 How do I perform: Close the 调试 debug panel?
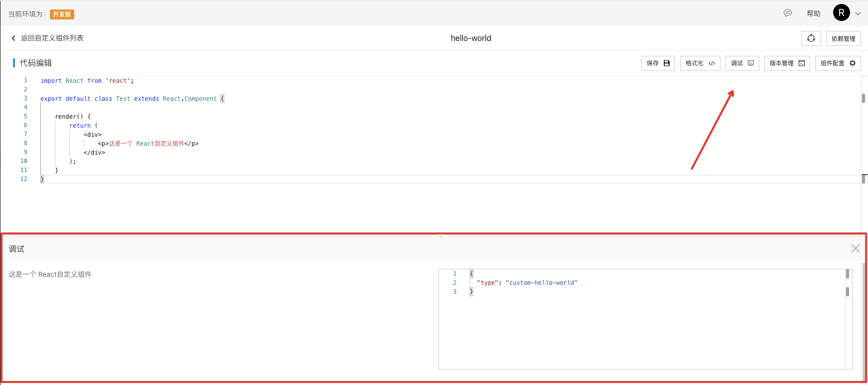pyautogui.click(x=856, y=248)
